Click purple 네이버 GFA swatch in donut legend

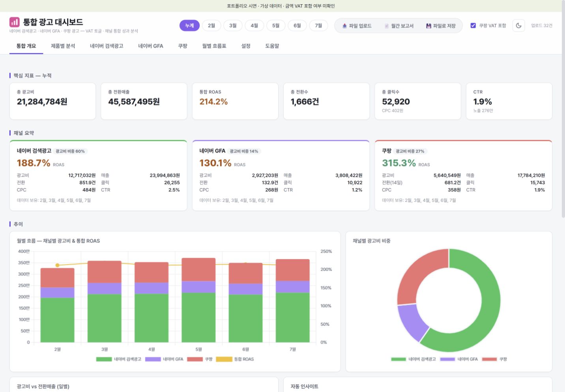coord(448,359)
